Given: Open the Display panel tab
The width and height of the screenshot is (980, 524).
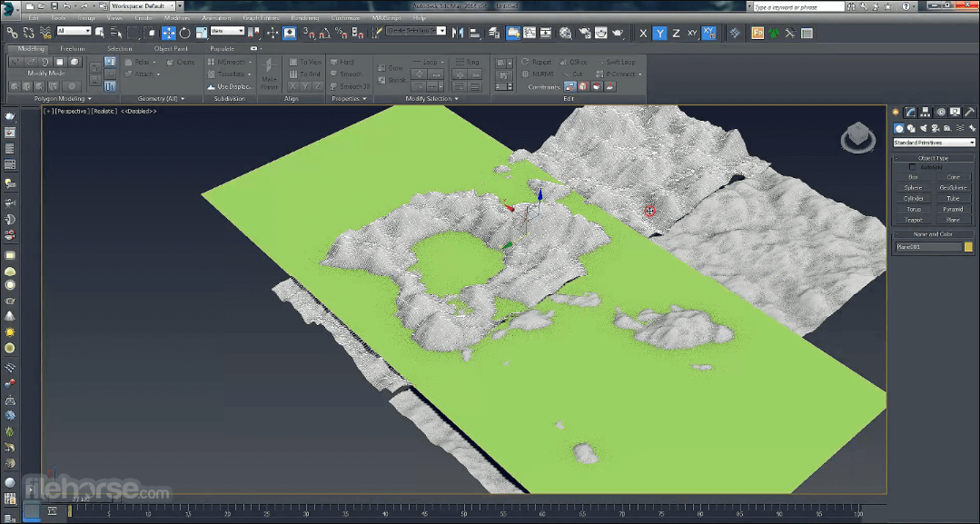Looking at the screenshot, I should pyautogui.click(x=955, y=112).
